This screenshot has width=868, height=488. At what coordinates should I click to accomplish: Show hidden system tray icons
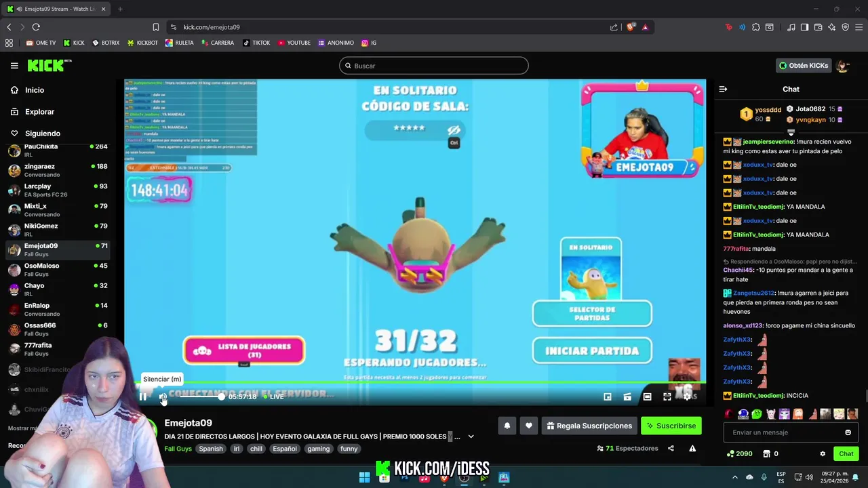pos(735,478)
